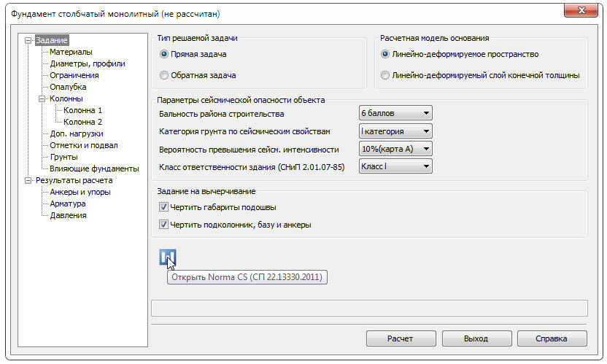Select Материалы in the tree

click(x=70, y=52)
